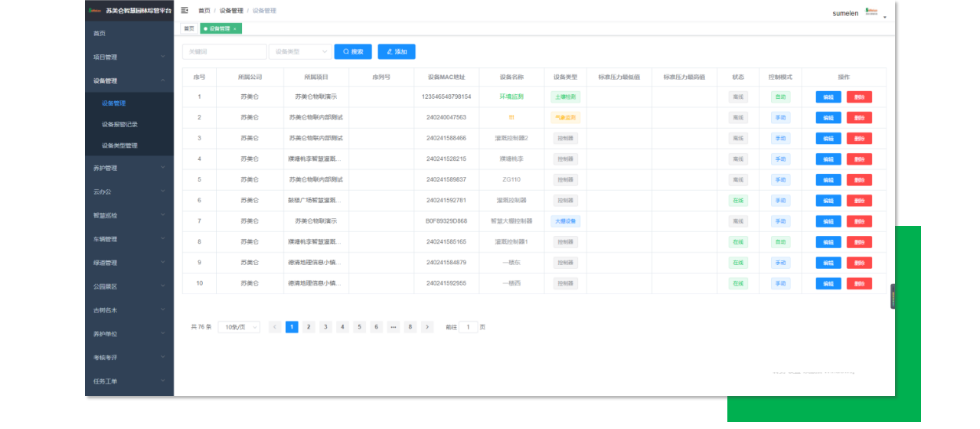Collapse the sidebar with the hamburger icon
The height and width of the screenshot is (429, 980).
click(185, 10)
